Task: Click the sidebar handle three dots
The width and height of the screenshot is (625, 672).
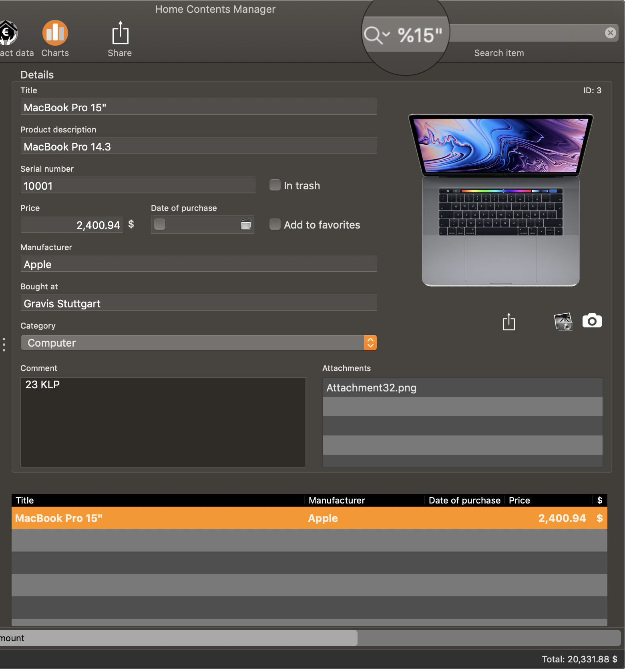Action: point(4,345)
